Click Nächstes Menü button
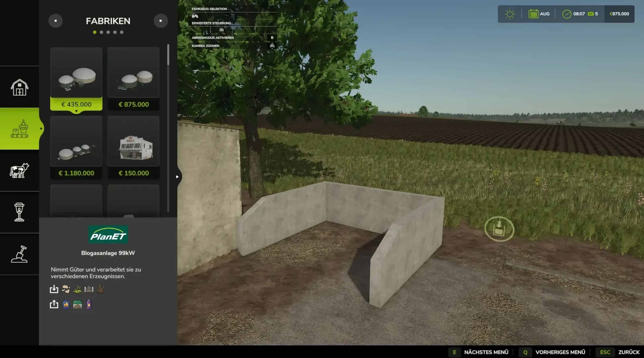Image resolution: width=644 pixels, height=358 pixels. click(x=486, y=352)
